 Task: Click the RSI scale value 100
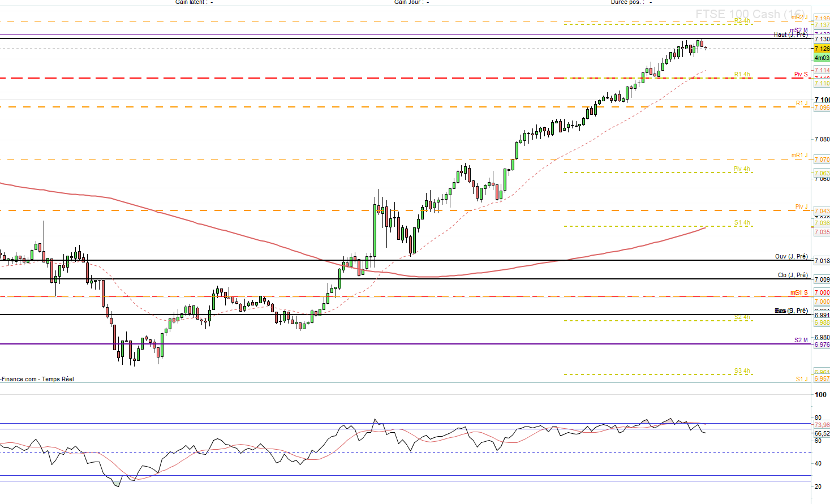(820, 395)
